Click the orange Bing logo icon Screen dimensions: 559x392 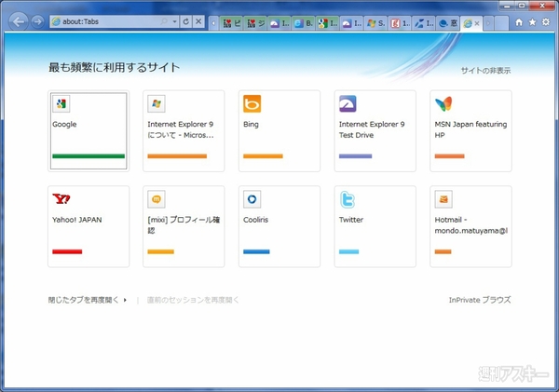pyautogui.click(x=252, y=103)
